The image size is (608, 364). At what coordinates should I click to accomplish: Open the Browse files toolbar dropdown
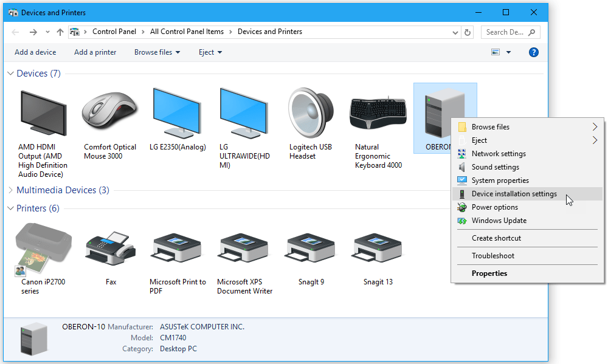point(157,52)
